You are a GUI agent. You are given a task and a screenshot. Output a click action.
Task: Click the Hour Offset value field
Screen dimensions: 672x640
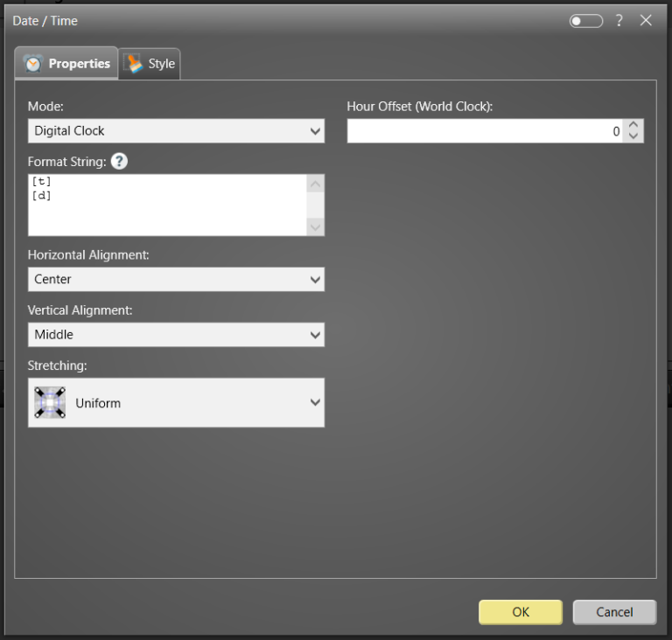[486, 131]
